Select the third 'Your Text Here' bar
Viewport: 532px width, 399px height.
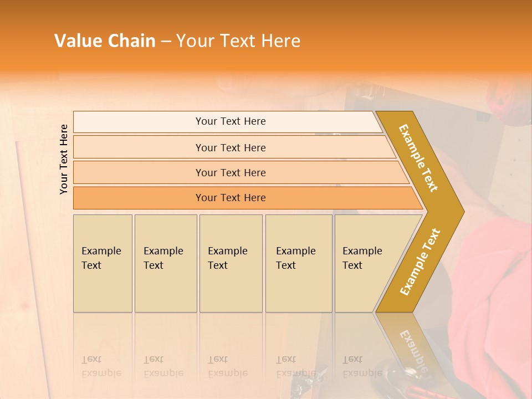[x=241, y=172]
